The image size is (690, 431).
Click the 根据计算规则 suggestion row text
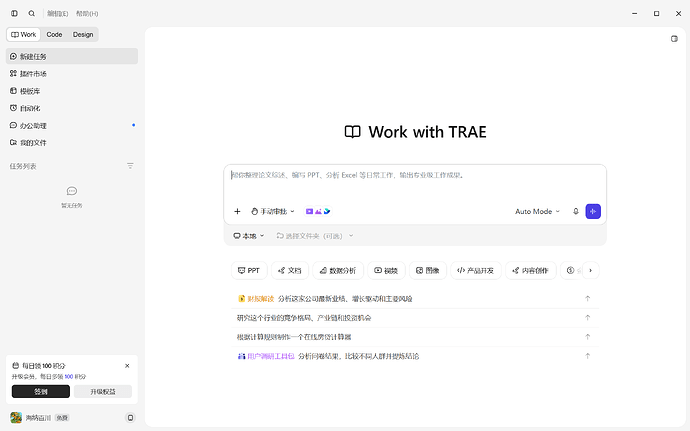point(294,337)
